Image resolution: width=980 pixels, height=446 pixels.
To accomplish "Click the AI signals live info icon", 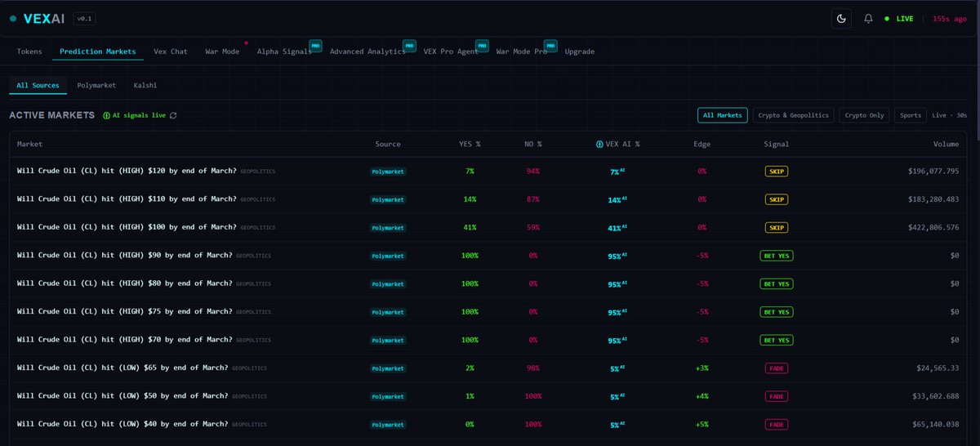I will 107,115.
